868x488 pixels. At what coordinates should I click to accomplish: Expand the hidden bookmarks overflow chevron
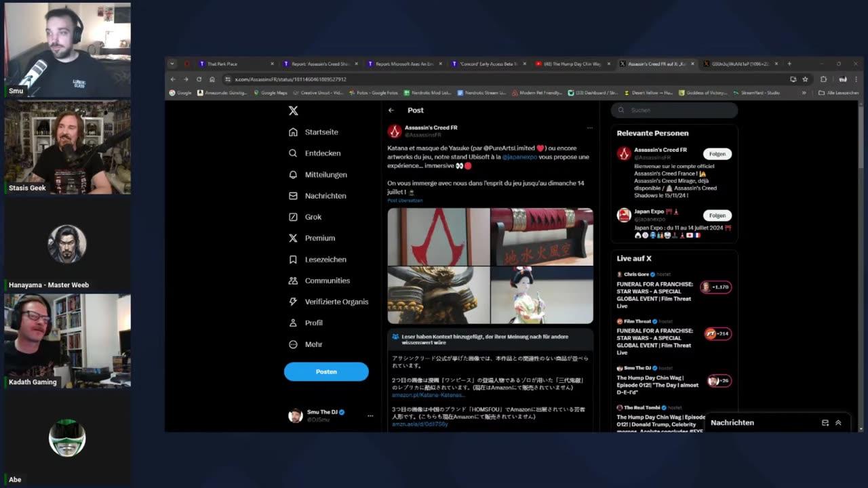pyautogui.click(x=804, y=93)
